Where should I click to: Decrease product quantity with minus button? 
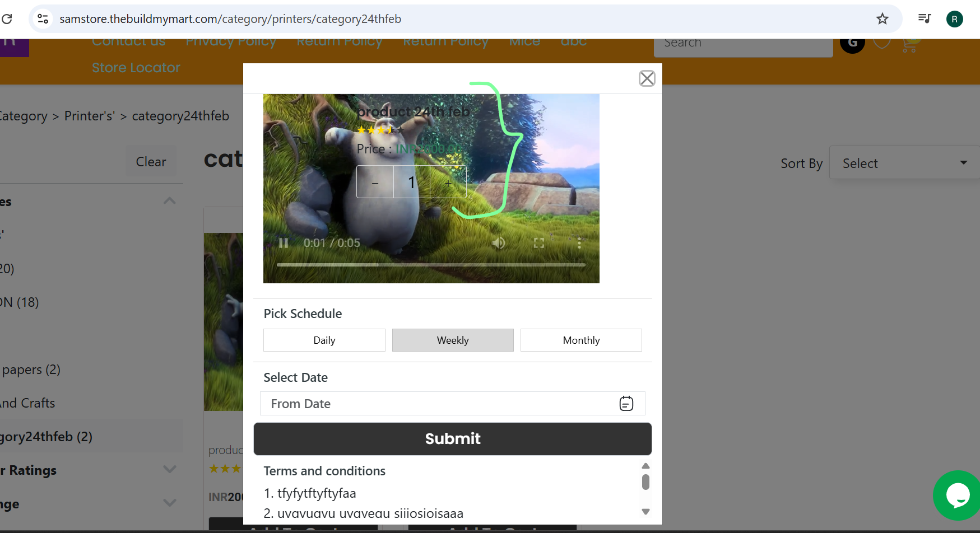[x=375, y=182]
